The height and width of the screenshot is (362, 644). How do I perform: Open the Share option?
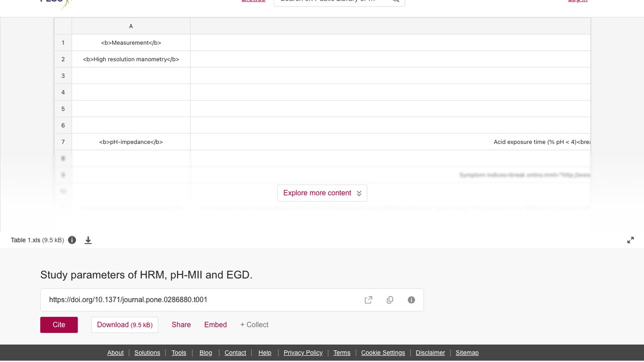[181, 325]
